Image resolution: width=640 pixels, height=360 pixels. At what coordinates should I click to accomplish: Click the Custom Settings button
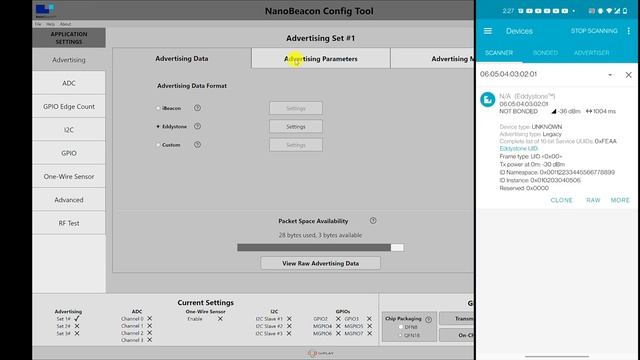(296, 145)
